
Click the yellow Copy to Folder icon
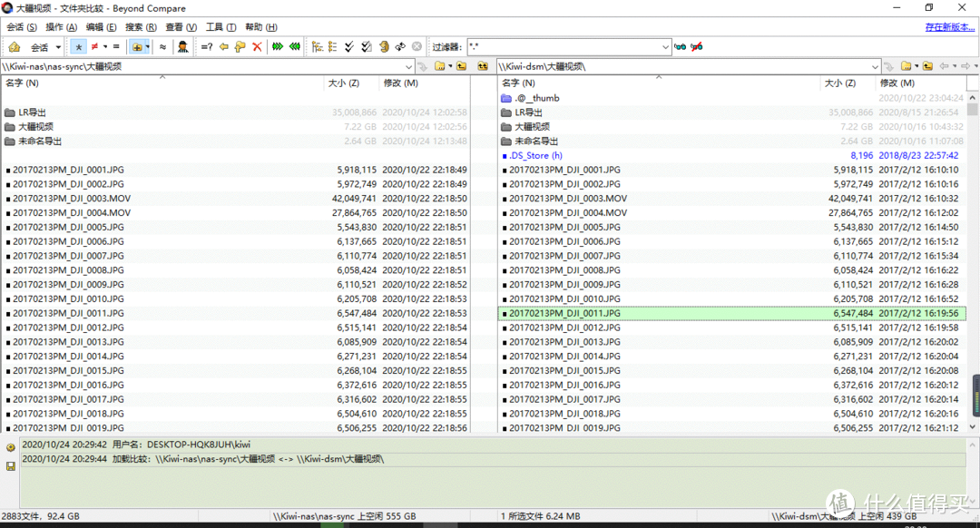240,47
